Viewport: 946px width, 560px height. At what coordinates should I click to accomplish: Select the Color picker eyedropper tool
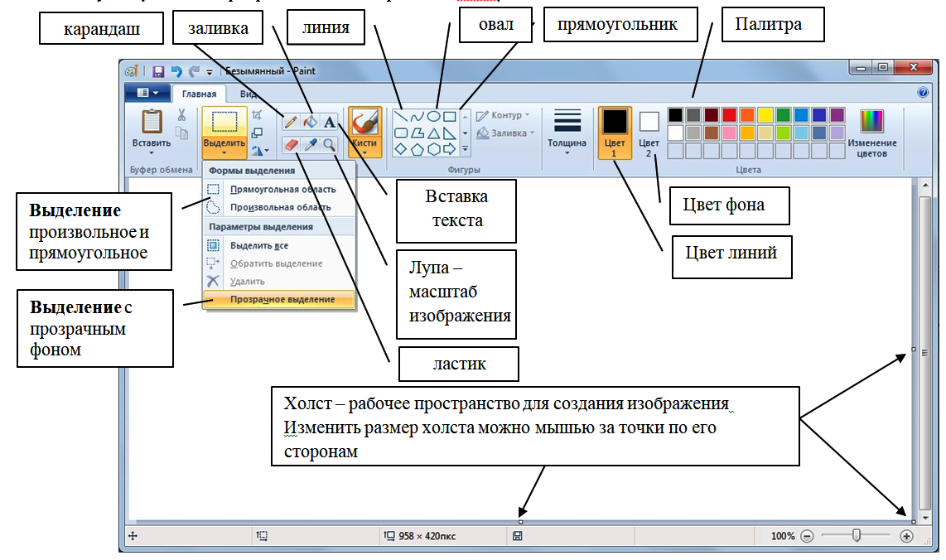(310, 145)
